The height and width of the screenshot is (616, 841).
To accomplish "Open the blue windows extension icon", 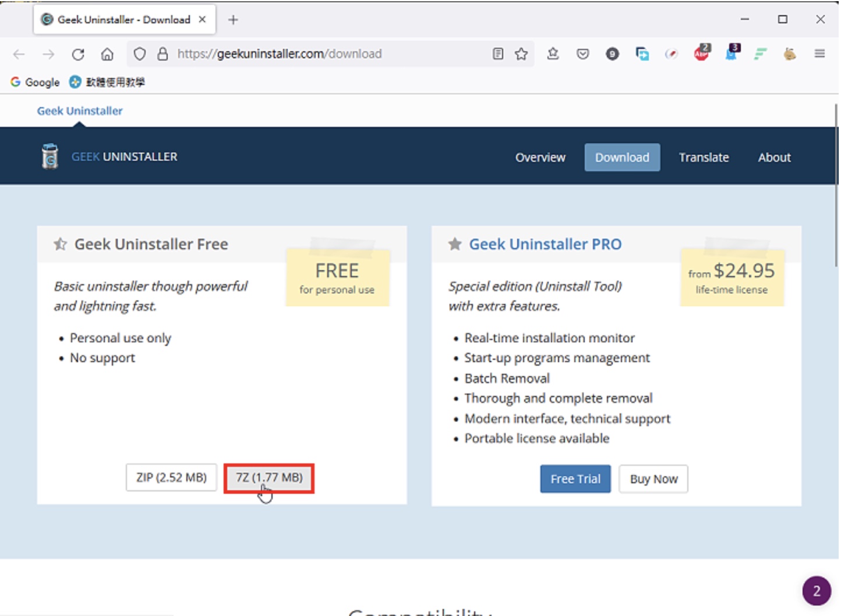I will click(x=642, y=54).
